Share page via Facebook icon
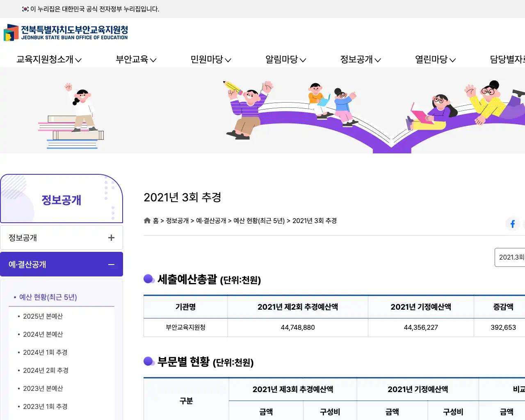Viewport: 525px width, 420px height. (512, 224)
